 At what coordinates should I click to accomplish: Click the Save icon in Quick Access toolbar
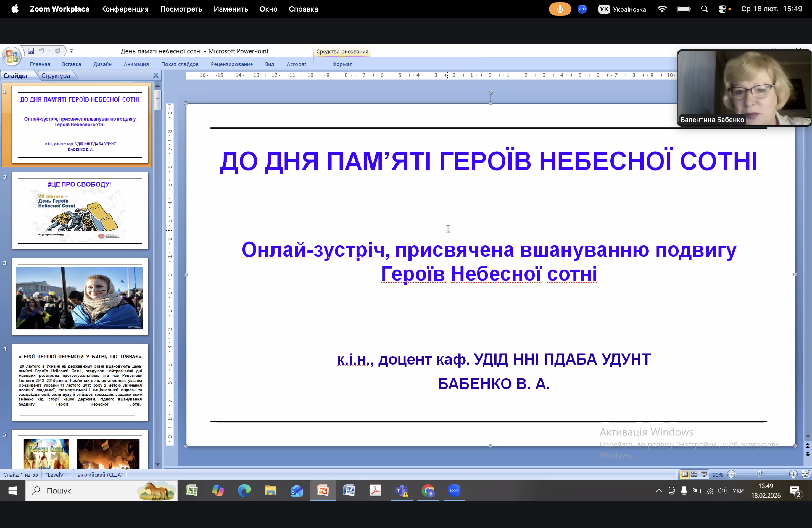coord(31,51)
